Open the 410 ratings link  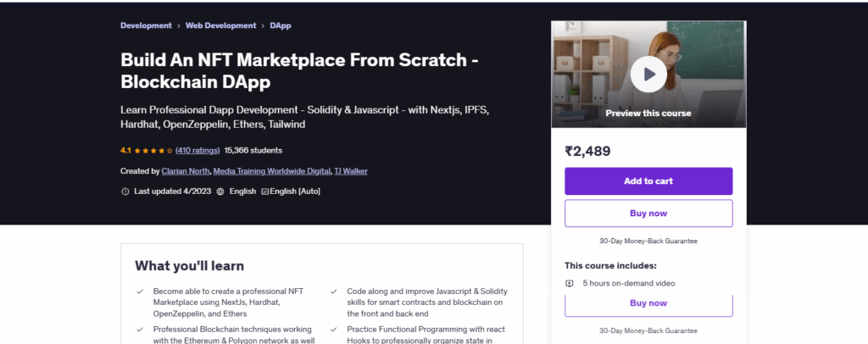[x=197, y=150]
